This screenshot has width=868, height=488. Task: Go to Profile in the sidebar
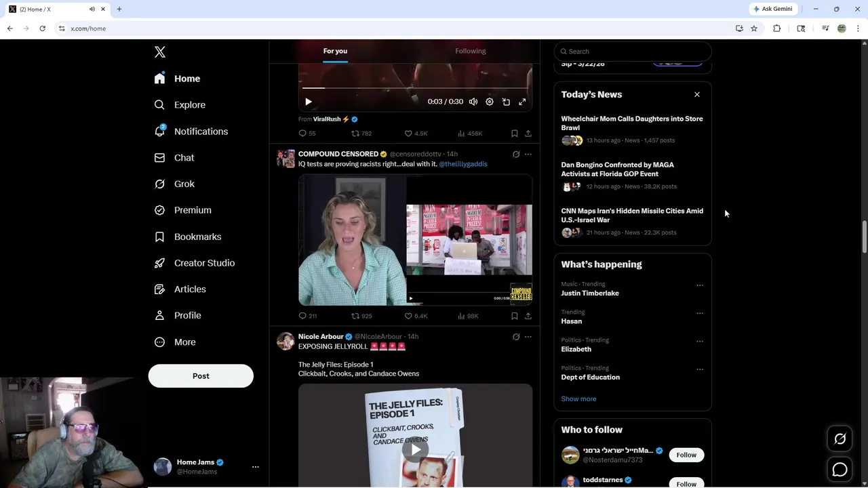click(177, 316)
